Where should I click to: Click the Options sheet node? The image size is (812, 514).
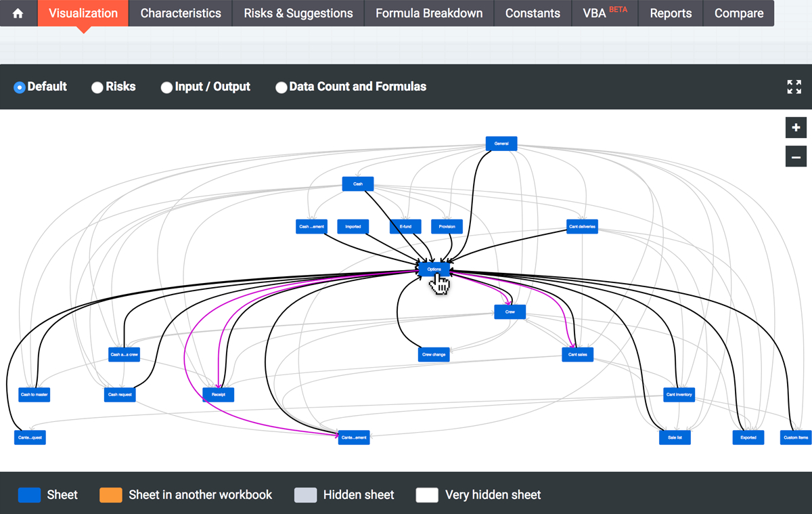coord(434,270)
